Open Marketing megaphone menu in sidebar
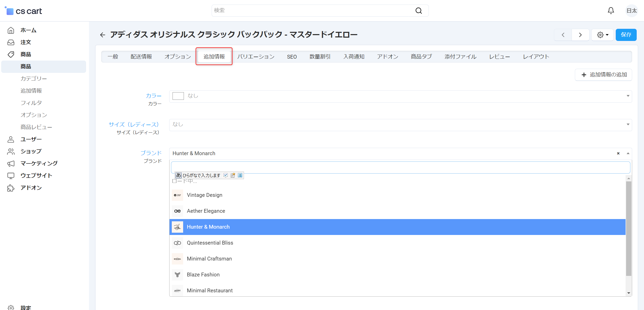The height and width of the screenshot is (310, 644). click(x=11, y=163)
